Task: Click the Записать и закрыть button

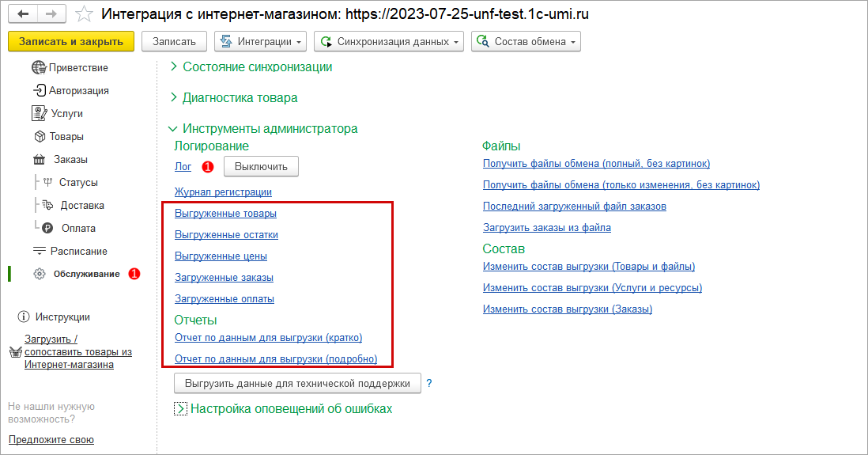Action: coord(70,41)
